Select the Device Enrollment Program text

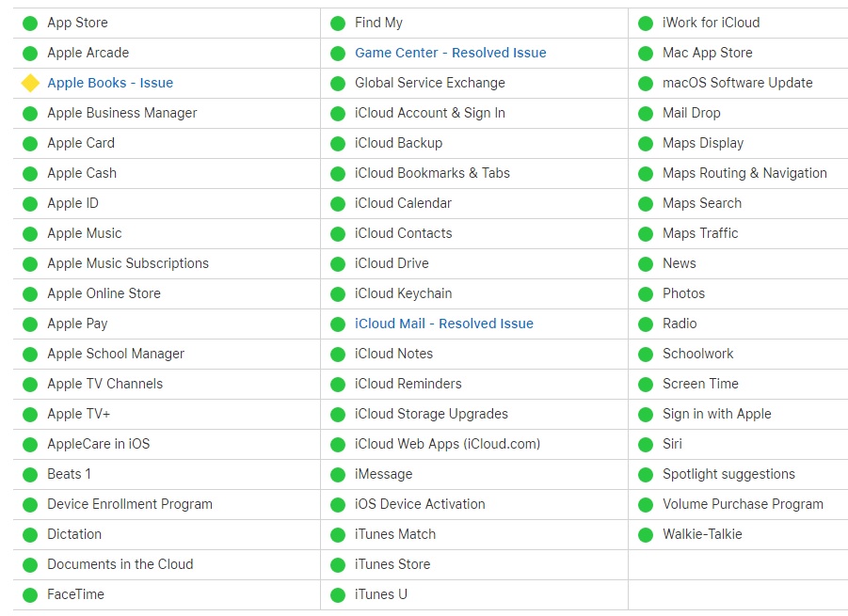(x=130, y=504)
